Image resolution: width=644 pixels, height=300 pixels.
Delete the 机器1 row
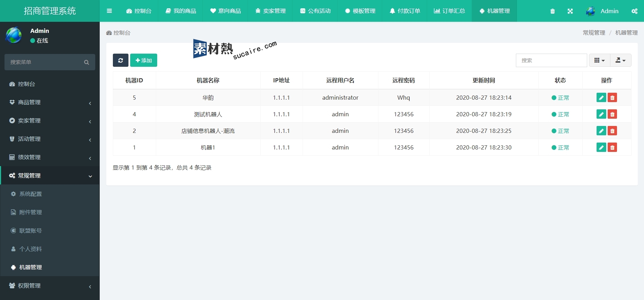click(x=612, y=147)
